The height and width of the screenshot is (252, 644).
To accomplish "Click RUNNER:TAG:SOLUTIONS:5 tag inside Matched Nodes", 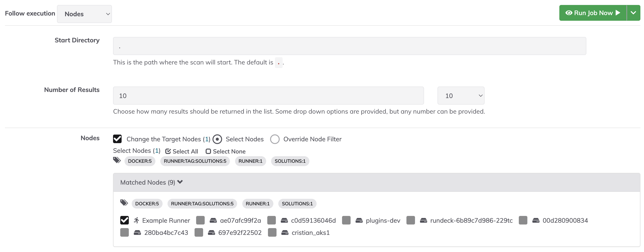I will click(202, 204).
